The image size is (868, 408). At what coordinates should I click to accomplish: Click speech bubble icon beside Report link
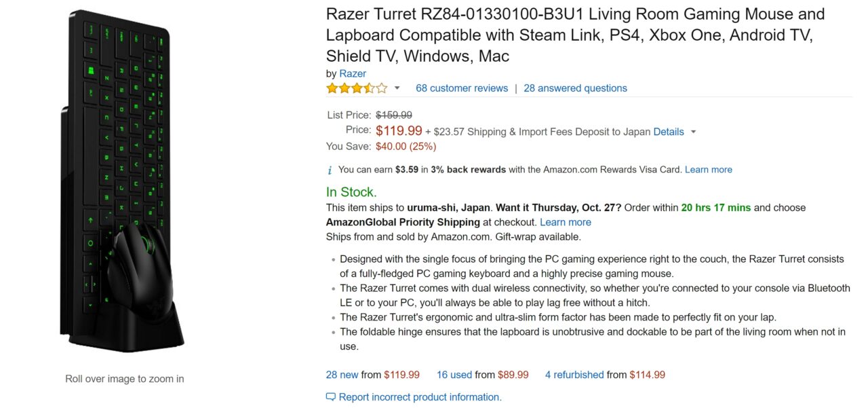(x=331, y=397)
